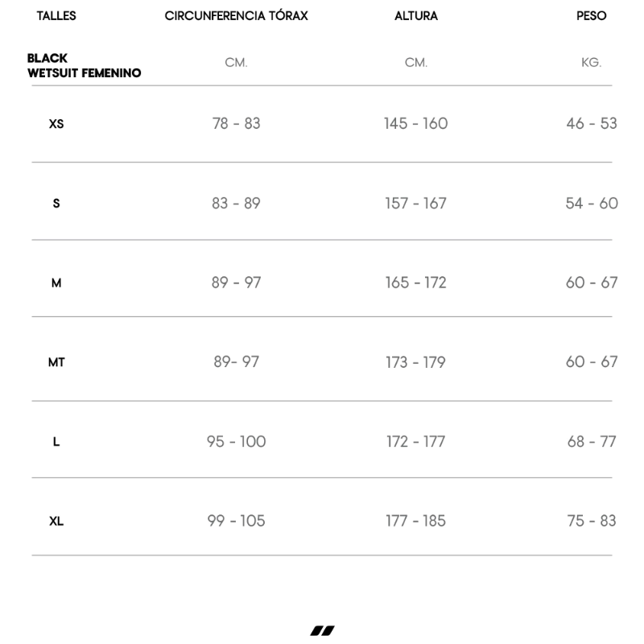The image size is (644, 644).
Task: Click the 145 - 160 height value
Action: pos(416,123)
